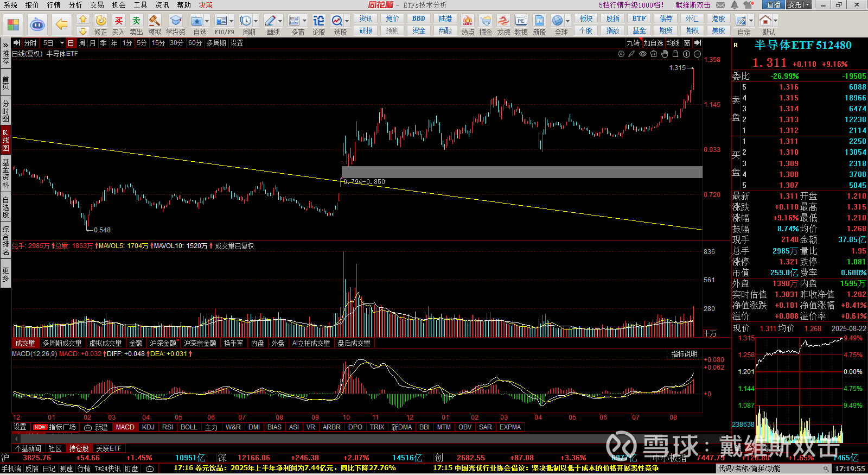868x475 pixels.
Task: Click the 指标说明 indicator description button
Action: [684, 354]
